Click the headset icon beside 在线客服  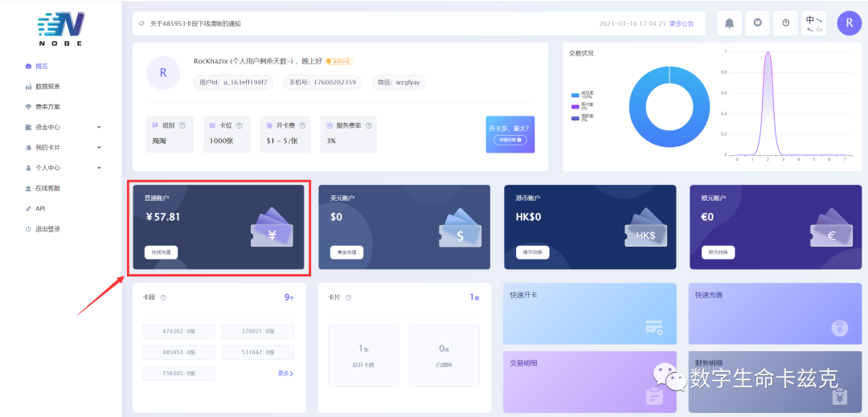pyautogui.click(x=28, y=188)
